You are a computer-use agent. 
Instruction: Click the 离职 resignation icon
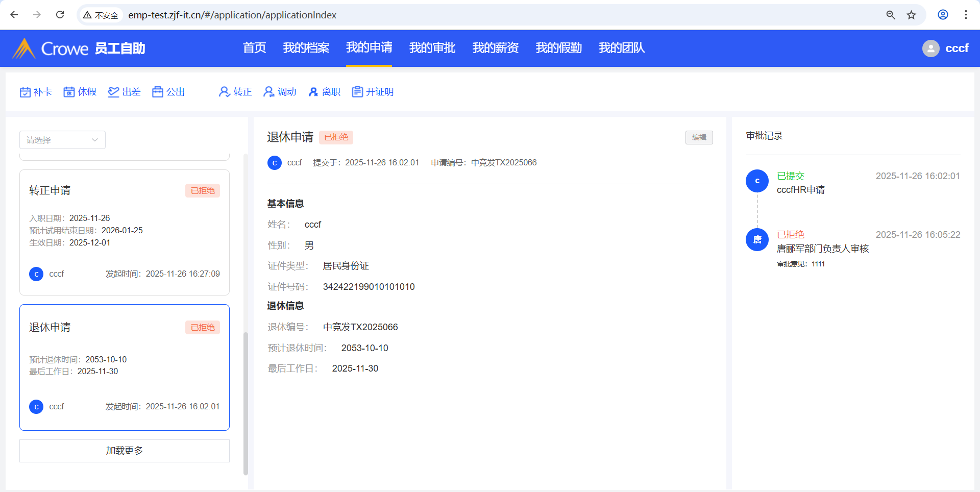point(313,92)
